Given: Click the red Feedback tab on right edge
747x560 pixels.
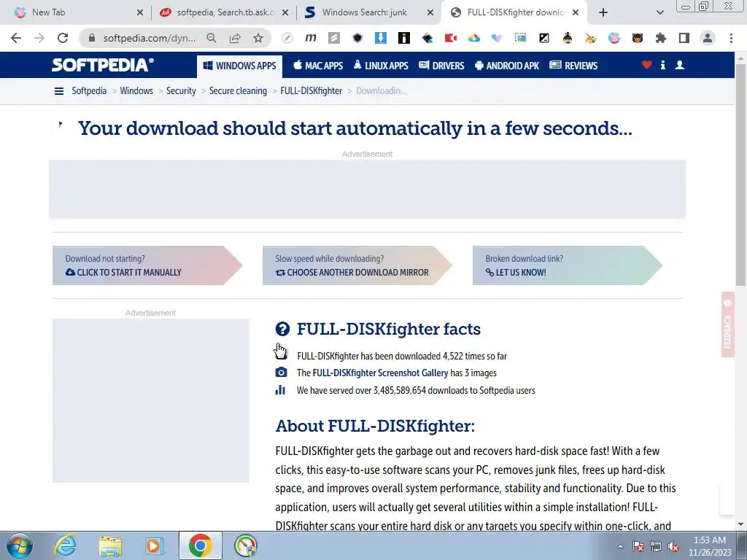Looking at the screenshot, I should [x=727, y=324].
